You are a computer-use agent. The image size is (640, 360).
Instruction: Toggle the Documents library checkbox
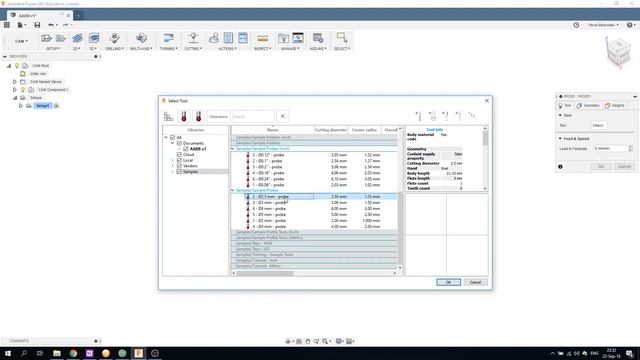pyautogui.click(x=179, y=143)
